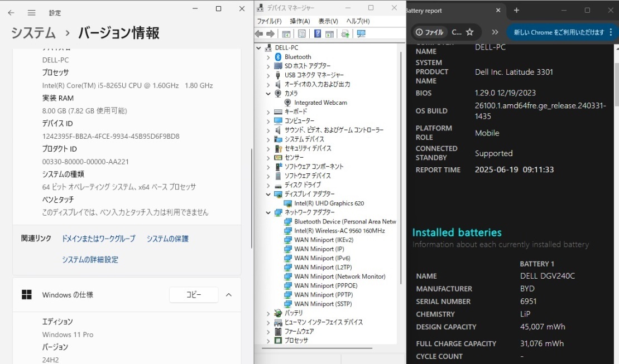Expand the バッテリ node in the device tree

click(x=268, y=313)
